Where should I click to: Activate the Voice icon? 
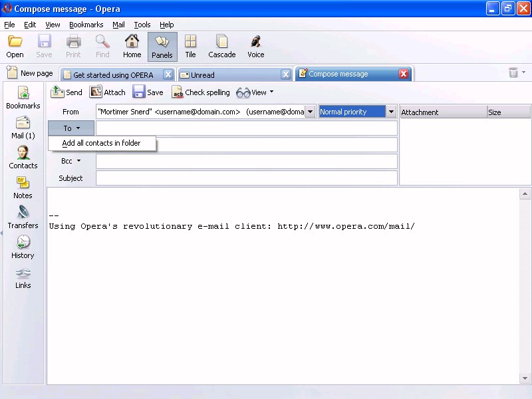(256, 47)
